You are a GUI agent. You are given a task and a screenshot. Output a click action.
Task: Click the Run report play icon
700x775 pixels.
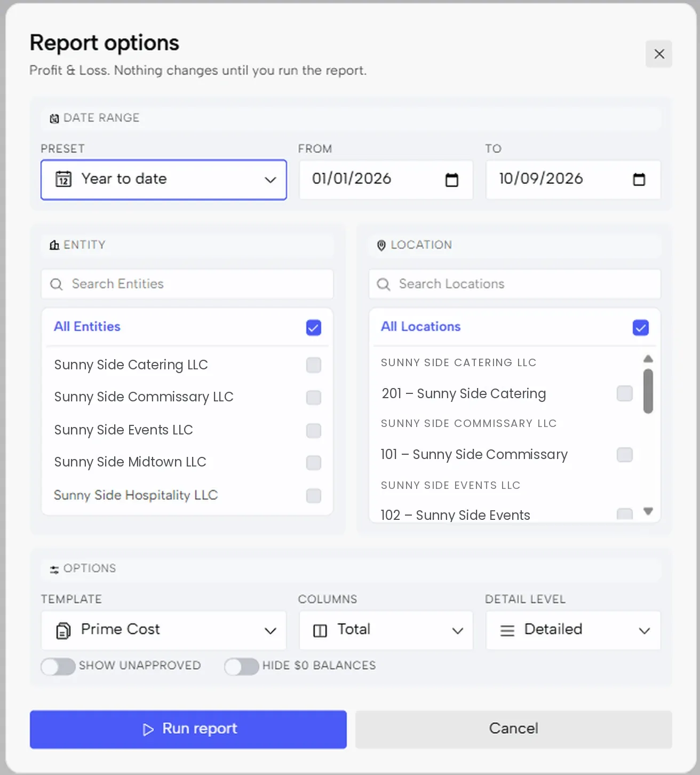coord(148,730)
